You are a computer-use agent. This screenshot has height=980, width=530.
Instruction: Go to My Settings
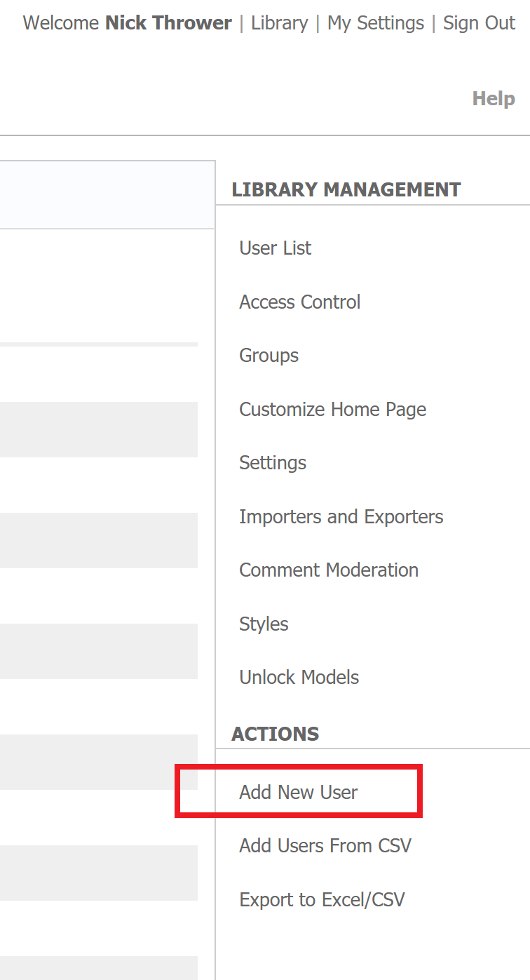[x=375, y=23]
